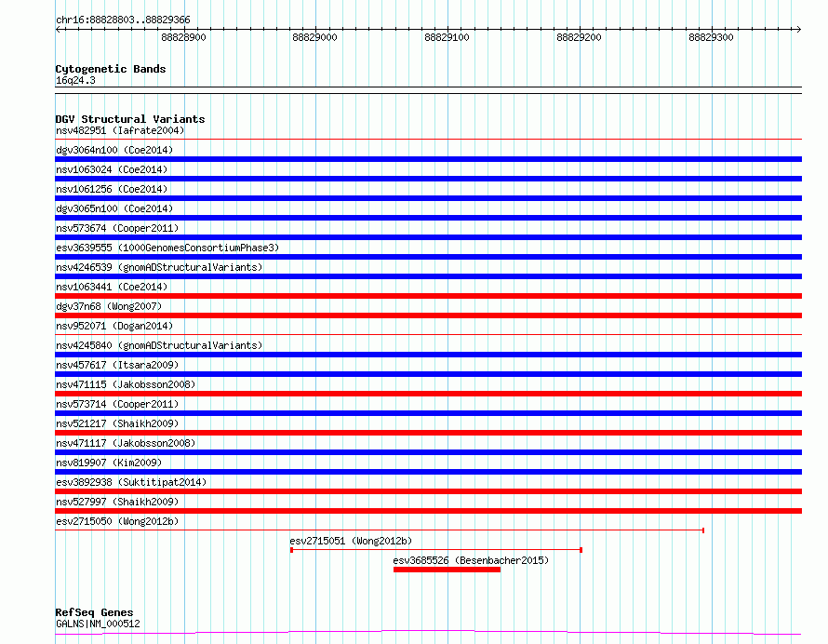This screenshot has width=828, height=644.
Task: Open nsv1061256 (Coe2014) variant details
Action: point(112,189)
